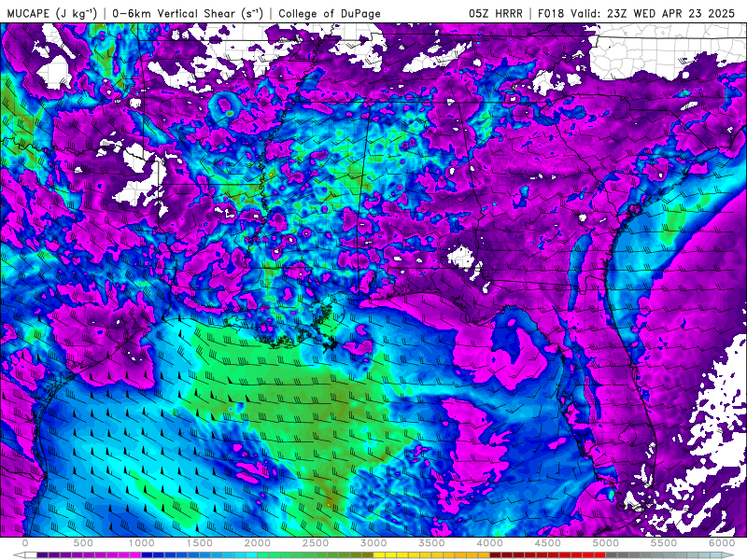Click the 1500 label on the color scale
This screenshot has width=747, height=560.
[x=199, y=543]
